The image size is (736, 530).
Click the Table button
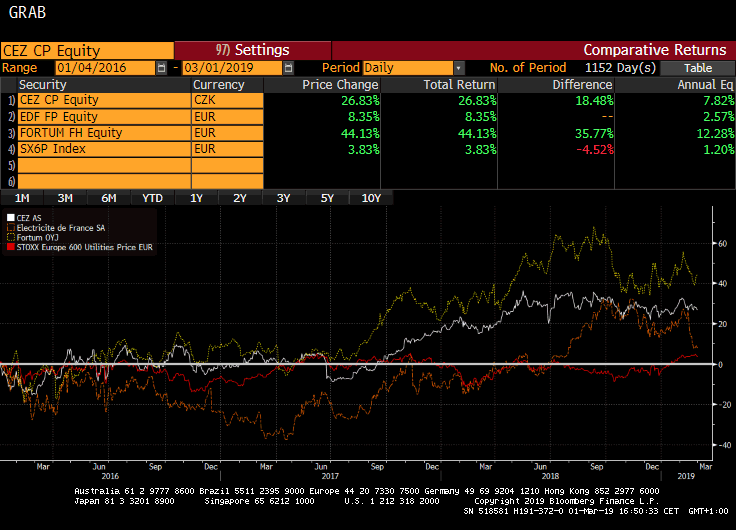(698, 68)
